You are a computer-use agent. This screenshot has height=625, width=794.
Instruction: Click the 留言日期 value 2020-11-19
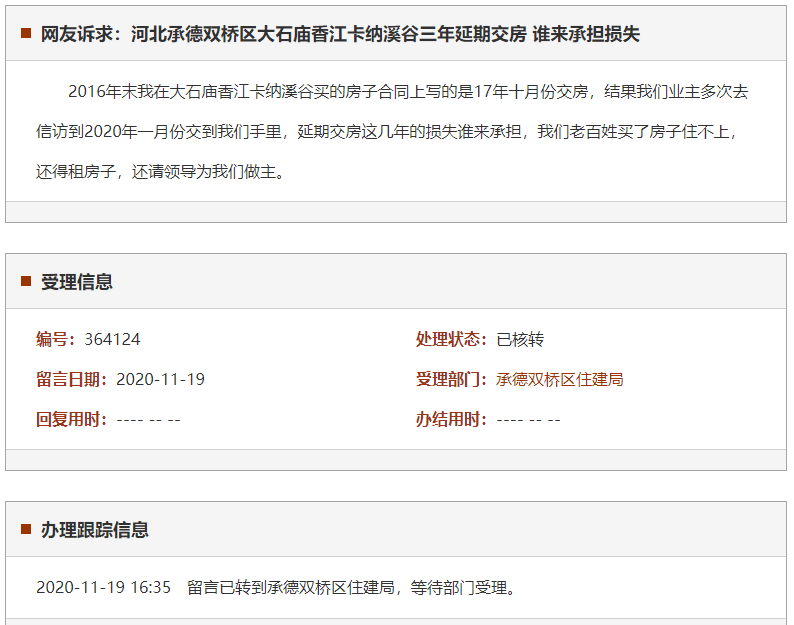point(160,380)
